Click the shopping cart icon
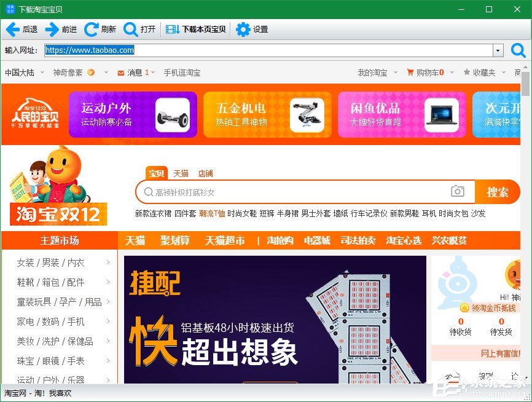Screen dimensions: 532x402 410,73
